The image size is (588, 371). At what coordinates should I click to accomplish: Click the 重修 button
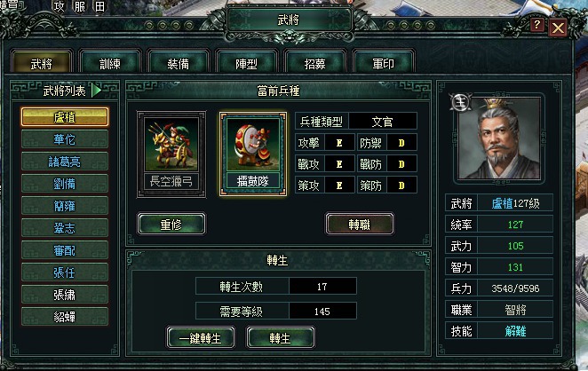pyautogui.click(x=171, y=224)
